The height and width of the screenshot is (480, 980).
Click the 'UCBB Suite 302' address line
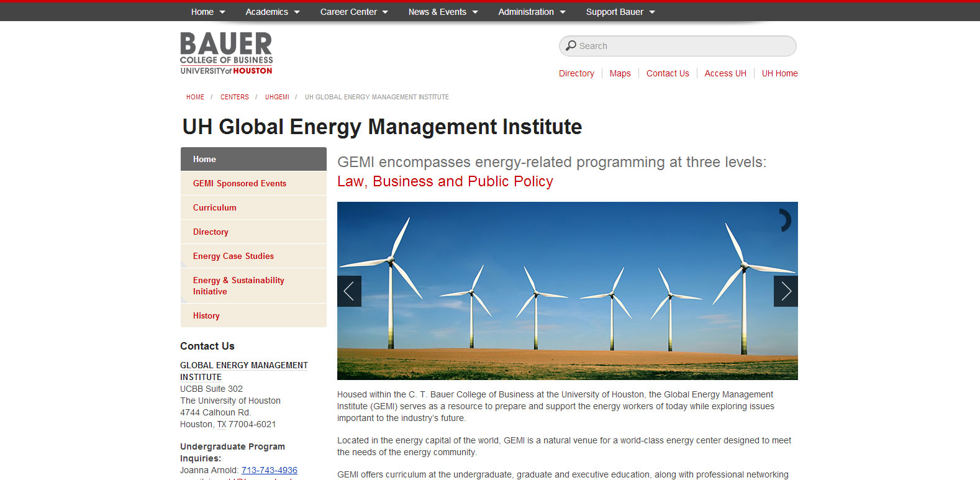[x=211, y=389]
